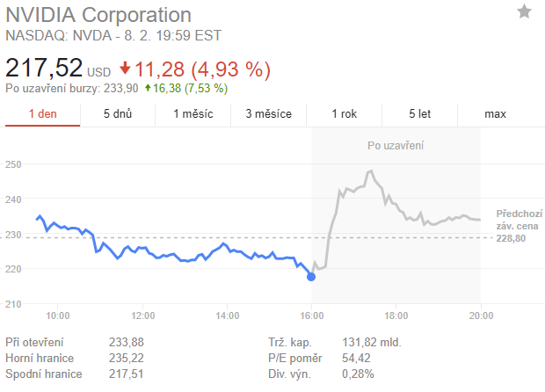Viewport: 545px width, 392px height.
Task: Switch to the "5 dnů" range tab
Action: 117,114
